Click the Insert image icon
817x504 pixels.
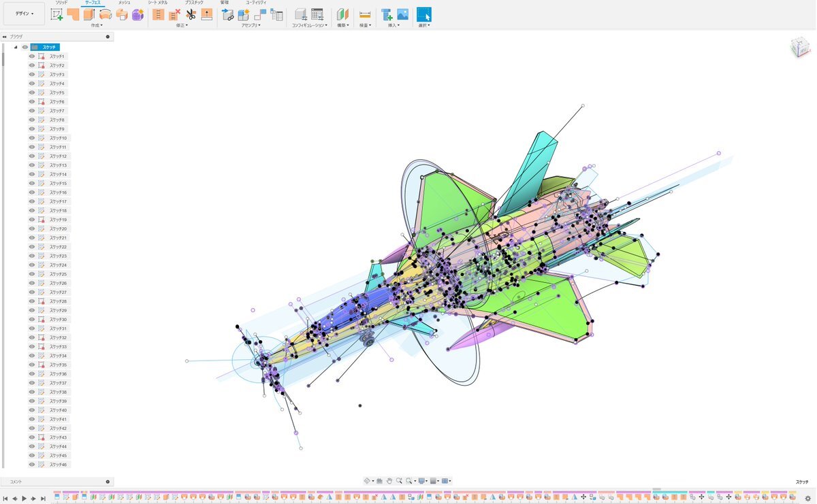click(402, 14)
